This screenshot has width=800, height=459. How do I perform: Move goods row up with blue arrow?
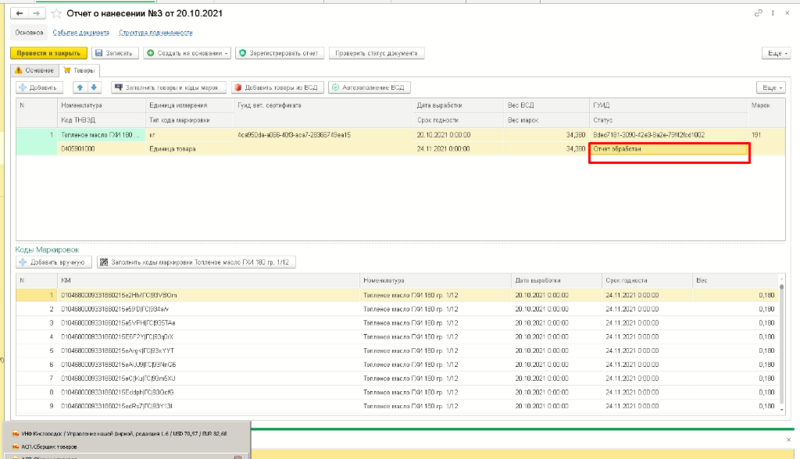pos(80,88)
